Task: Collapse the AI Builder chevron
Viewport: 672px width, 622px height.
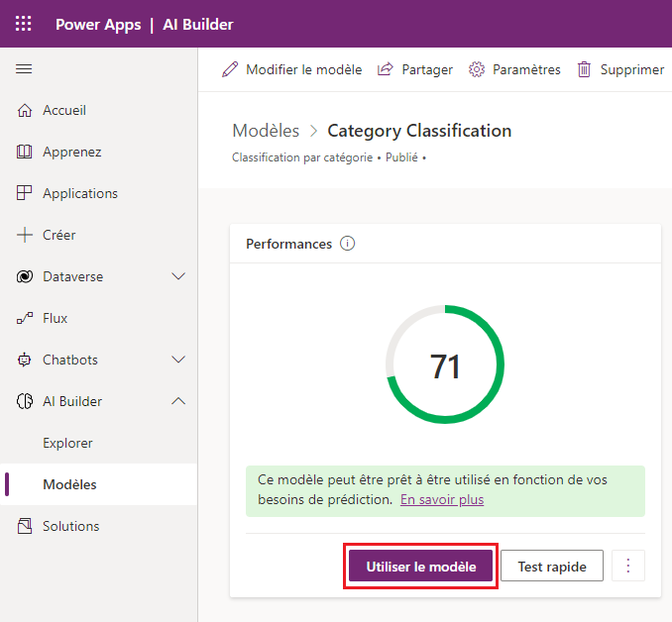Action: (178, 401)
